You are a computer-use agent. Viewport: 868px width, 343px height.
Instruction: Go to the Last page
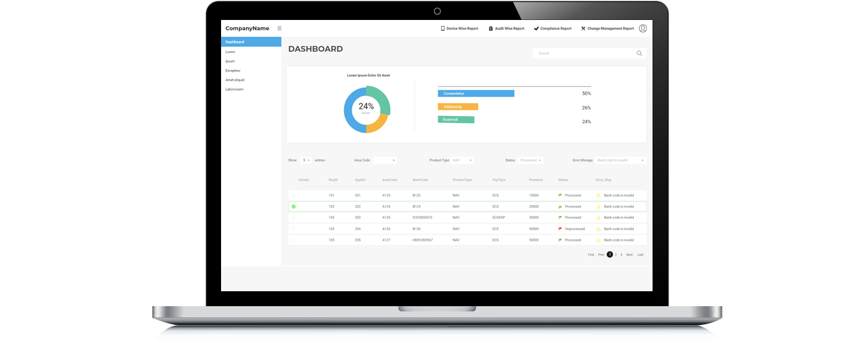[x=640, y=254]
